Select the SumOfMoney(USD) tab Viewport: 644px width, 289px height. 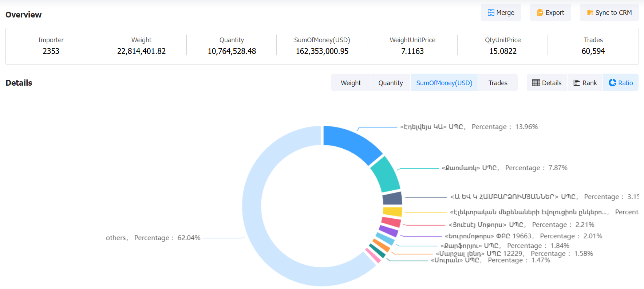tap(444, 83)
